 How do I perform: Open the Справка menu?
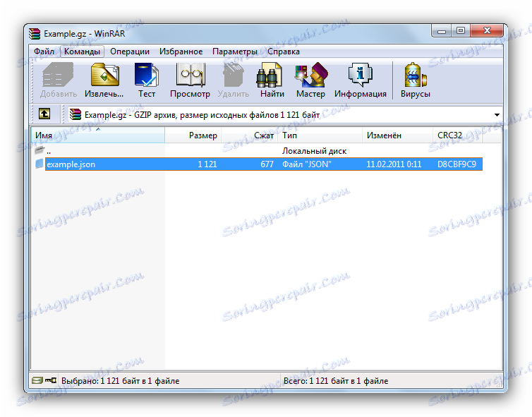pyautogui.click(x=284, y=52)
